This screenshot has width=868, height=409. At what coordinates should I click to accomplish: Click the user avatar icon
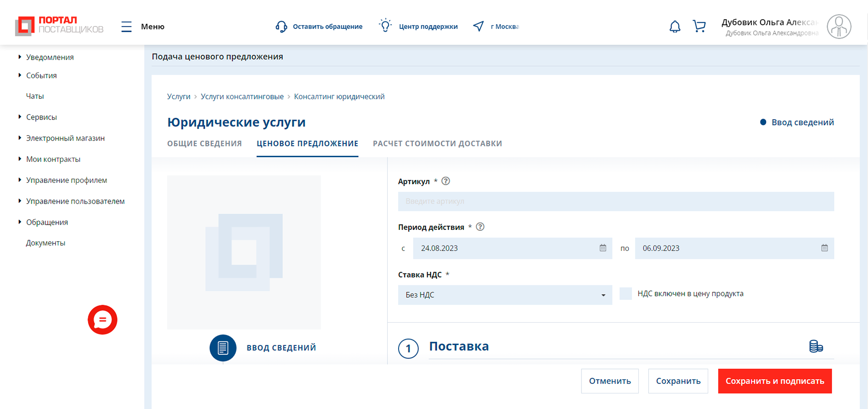point(839,27)
